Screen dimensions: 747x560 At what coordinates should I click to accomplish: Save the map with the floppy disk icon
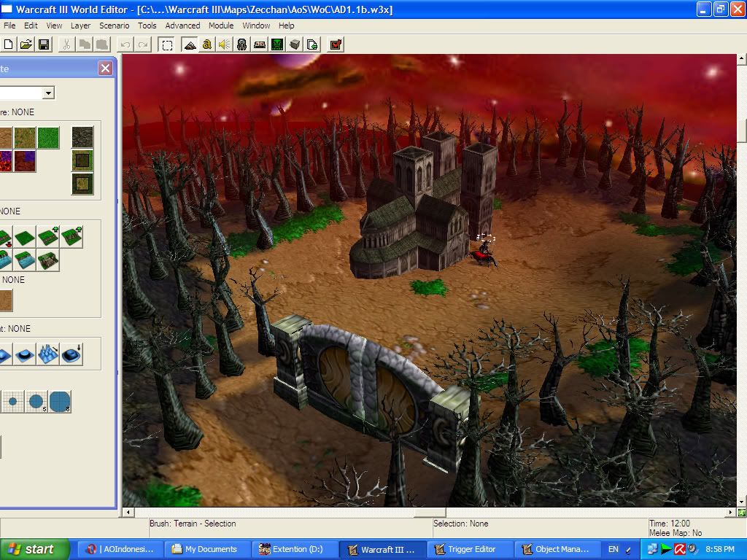coord(44,44)
